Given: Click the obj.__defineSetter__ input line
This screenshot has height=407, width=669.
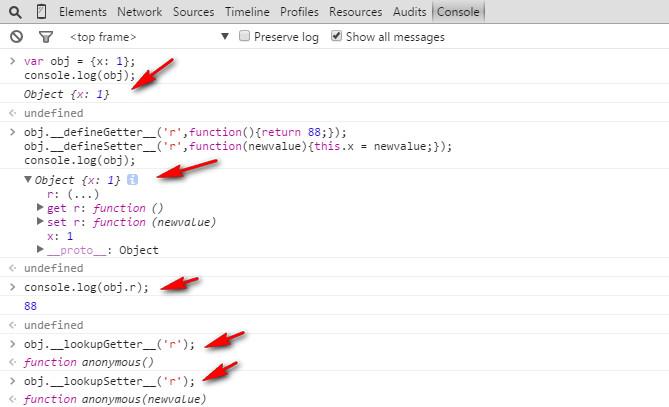Looking at the screenshot, I should point(238,146).
